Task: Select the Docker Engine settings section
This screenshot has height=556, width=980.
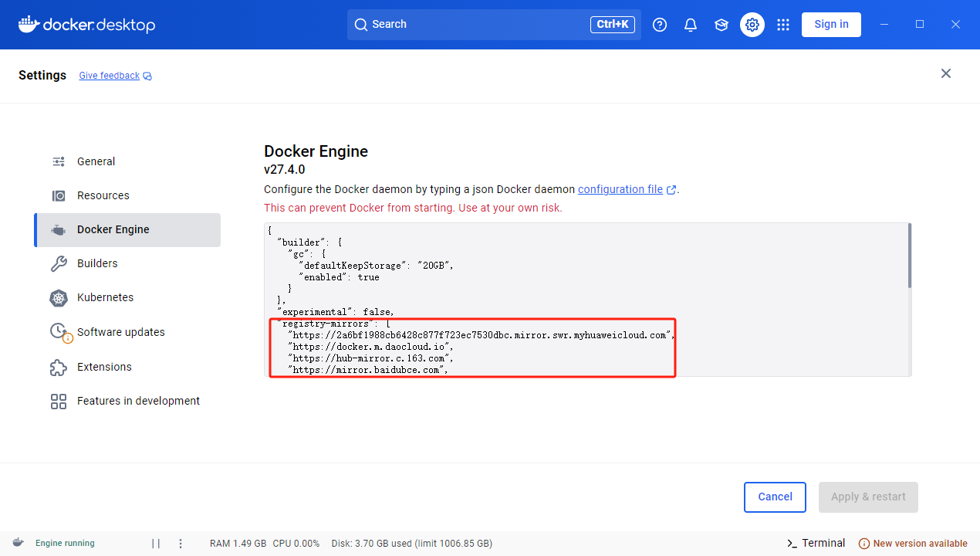Action: (x=127, y=229)
